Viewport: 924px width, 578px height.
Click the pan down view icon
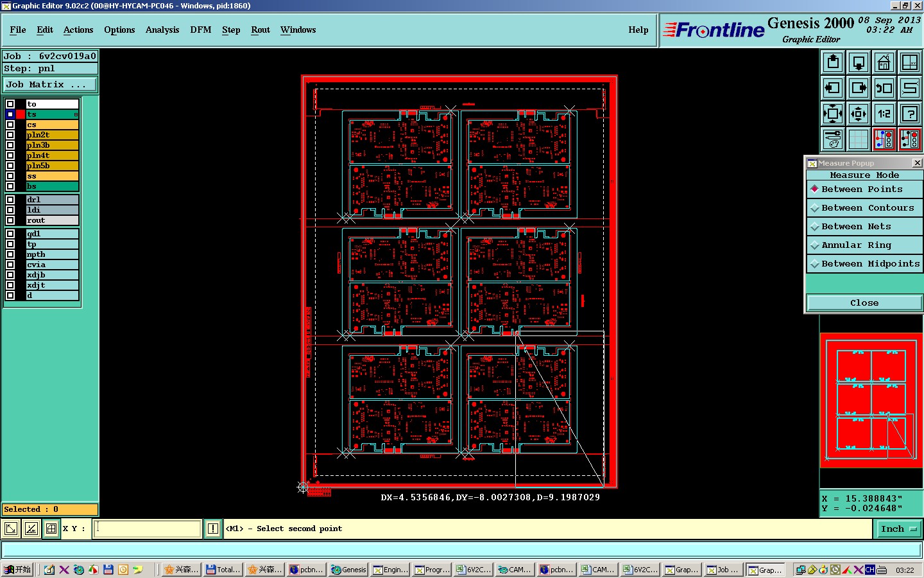point(859,62)
